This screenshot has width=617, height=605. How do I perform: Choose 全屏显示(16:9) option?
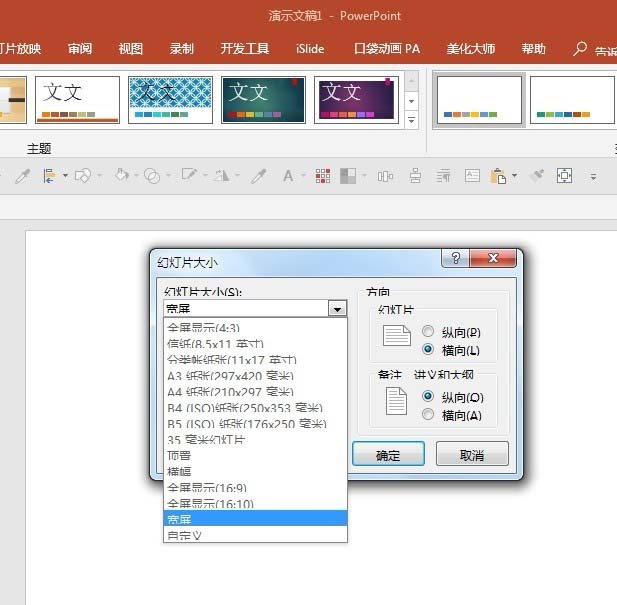255,488
